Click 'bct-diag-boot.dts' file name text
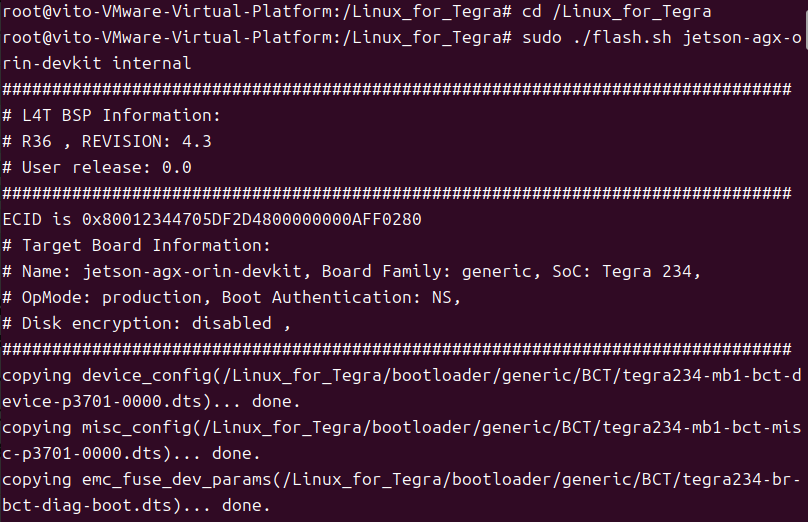808x522 pixels. [87, 506]
